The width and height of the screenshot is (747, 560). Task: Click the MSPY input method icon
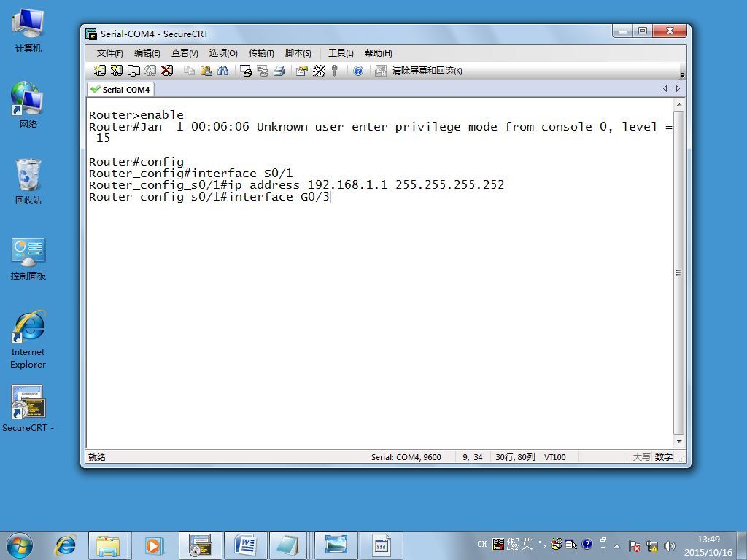pyautogui.click(x=498, y=544)
